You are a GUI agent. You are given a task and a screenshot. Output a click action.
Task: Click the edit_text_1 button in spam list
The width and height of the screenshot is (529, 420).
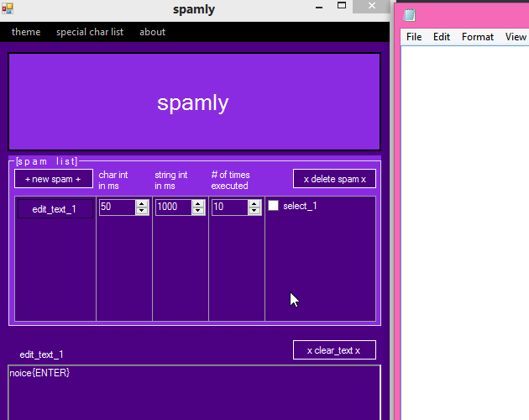(55, 209)
